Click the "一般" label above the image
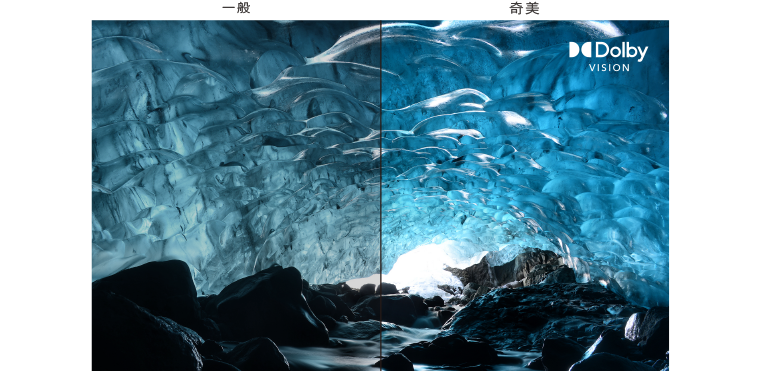The image size is (760, 371). pyautogui.click(x=236, y=8)
